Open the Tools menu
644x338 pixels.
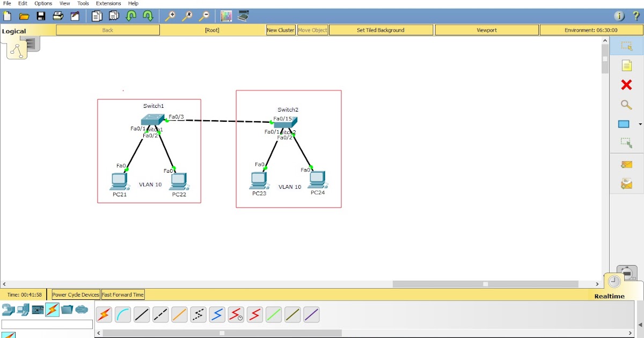pos(83,3)
